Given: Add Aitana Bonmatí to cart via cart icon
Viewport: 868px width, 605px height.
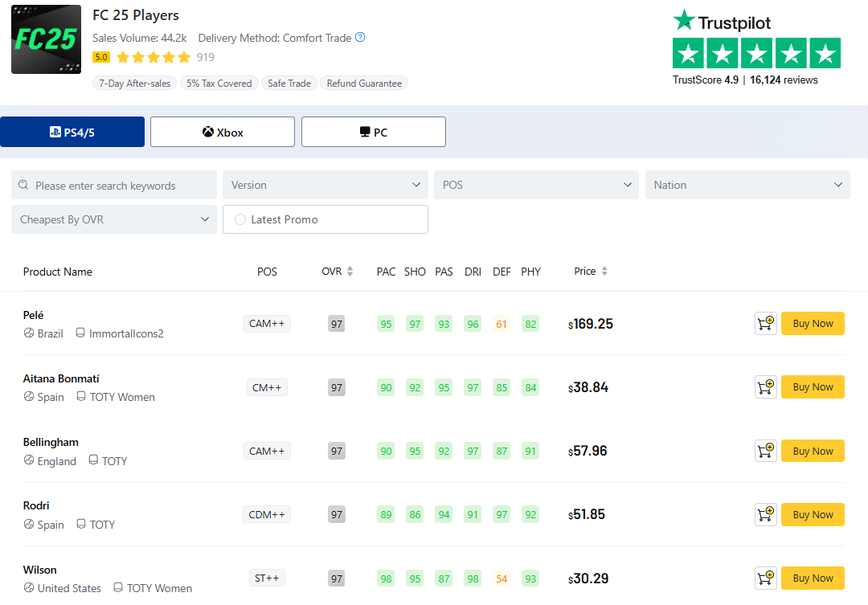Looking at the screenshot, I should point(766,387).
